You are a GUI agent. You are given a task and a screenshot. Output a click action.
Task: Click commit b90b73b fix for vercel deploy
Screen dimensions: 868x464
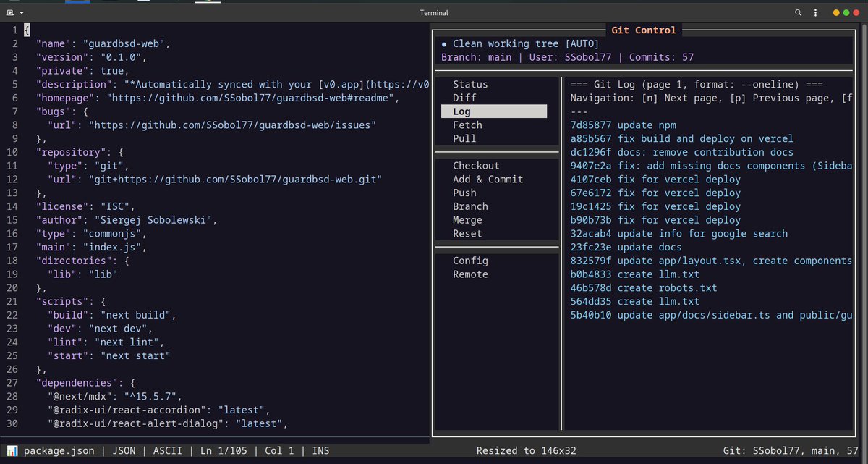click(655, 220)
